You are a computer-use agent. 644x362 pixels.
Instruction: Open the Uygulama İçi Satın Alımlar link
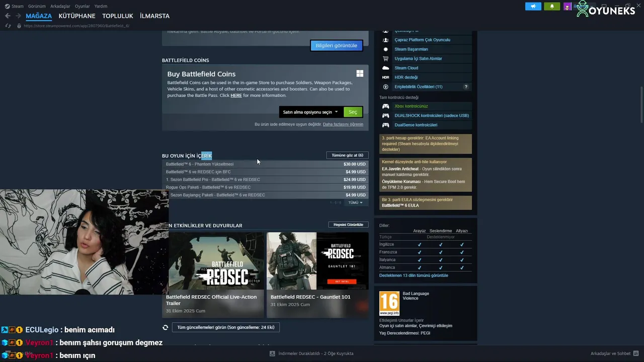click(418, 58)
